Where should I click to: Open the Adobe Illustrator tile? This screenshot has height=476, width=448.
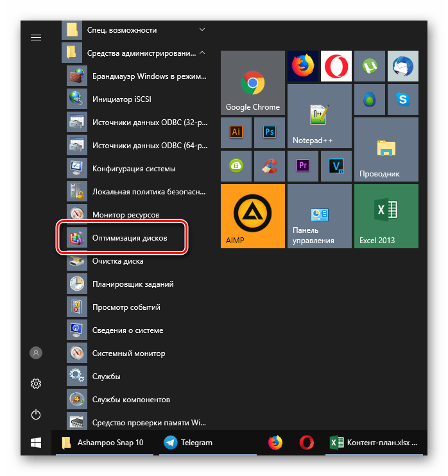coord(236,133)
